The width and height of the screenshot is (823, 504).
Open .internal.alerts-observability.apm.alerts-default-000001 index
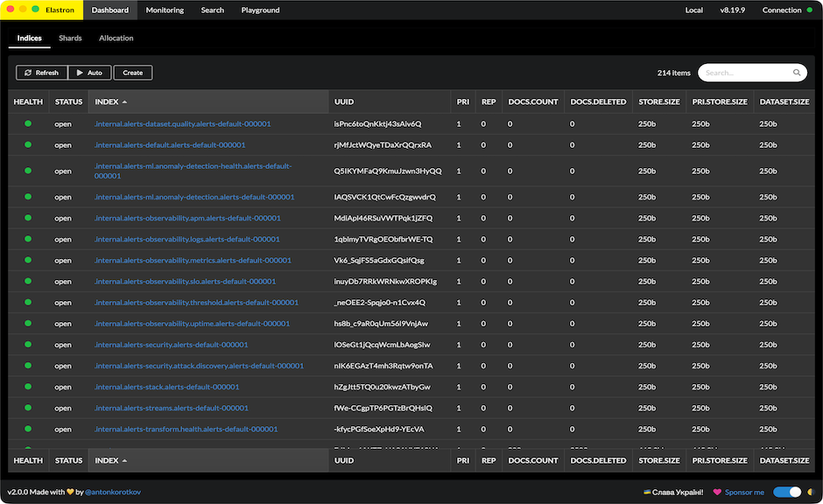pos(187,218)
